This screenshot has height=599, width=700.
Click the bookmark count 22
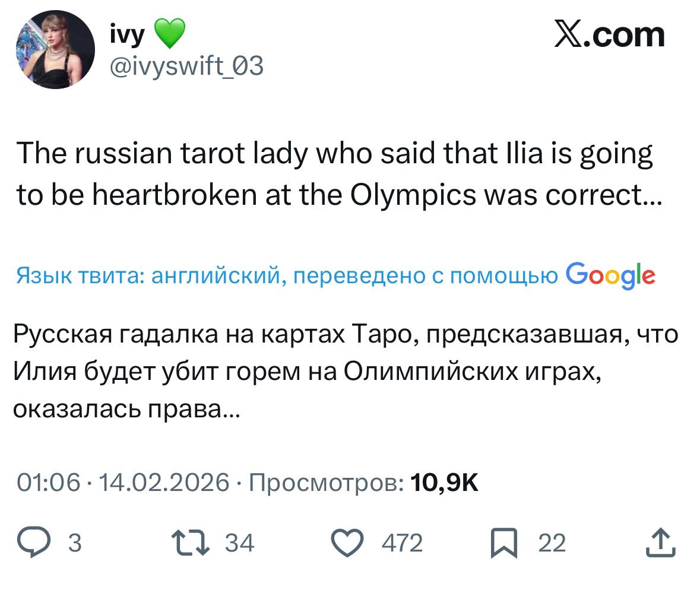(x=552, y=543)
